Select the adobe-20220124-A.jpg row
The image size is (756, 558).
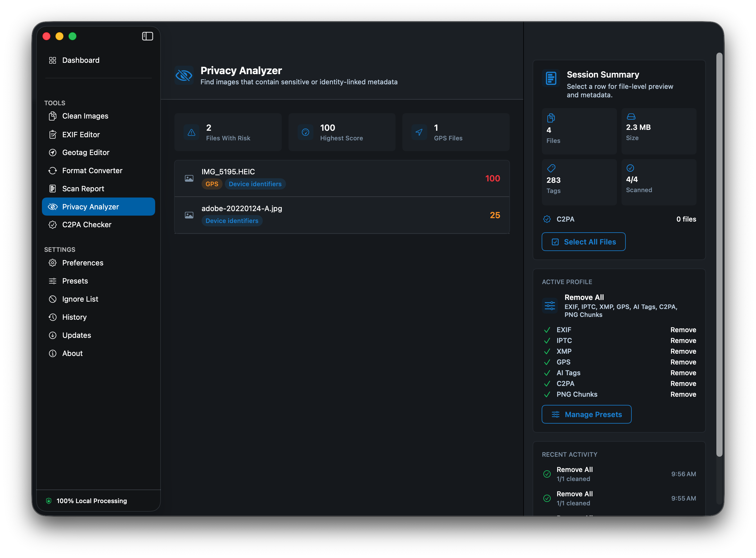[x=342, y=215]
